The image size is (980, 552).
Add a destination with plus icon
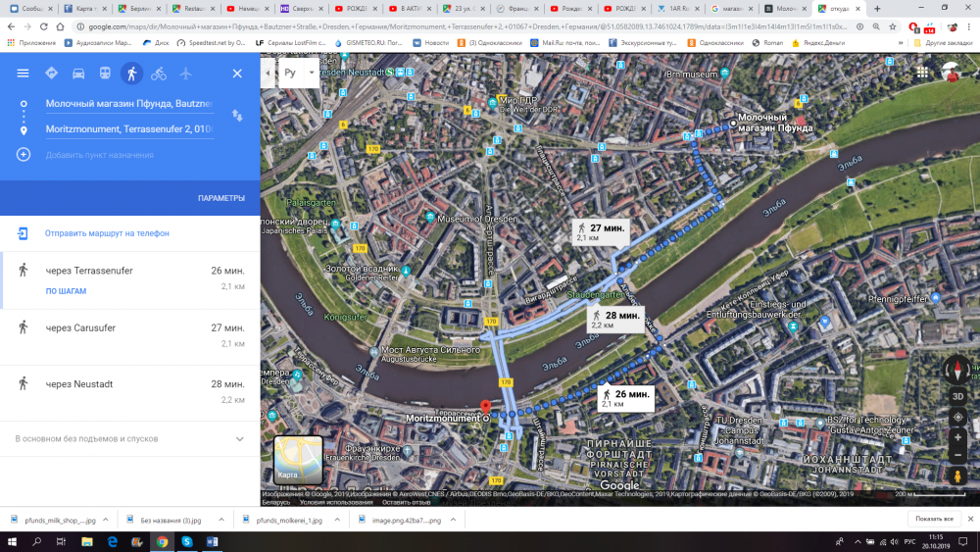pyautogui.click(x=24, y=155)
